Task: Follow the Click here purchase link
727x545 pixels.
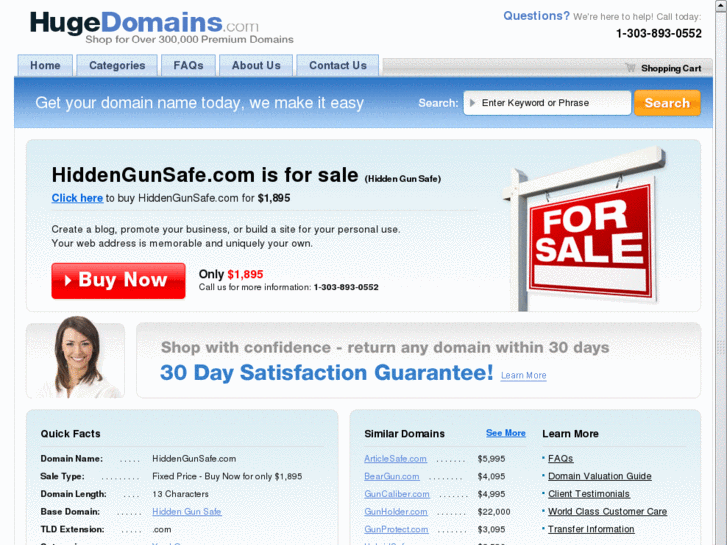Action: (77, 198)
